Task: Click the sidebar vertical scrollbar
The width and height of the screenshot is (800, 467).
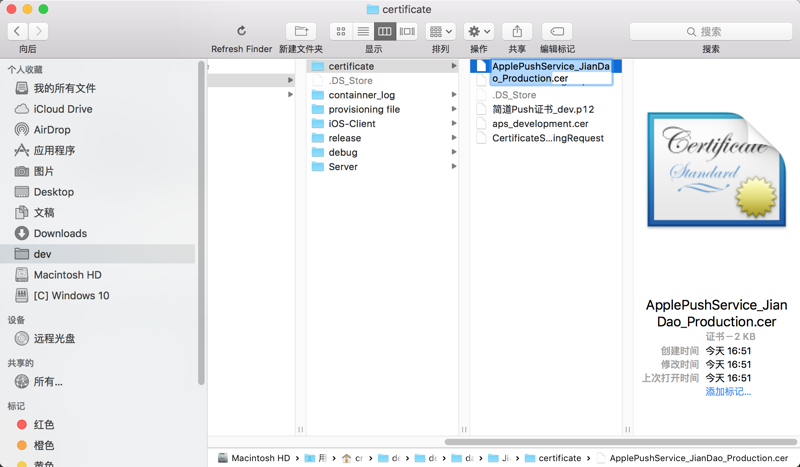Action: point(202,223)
